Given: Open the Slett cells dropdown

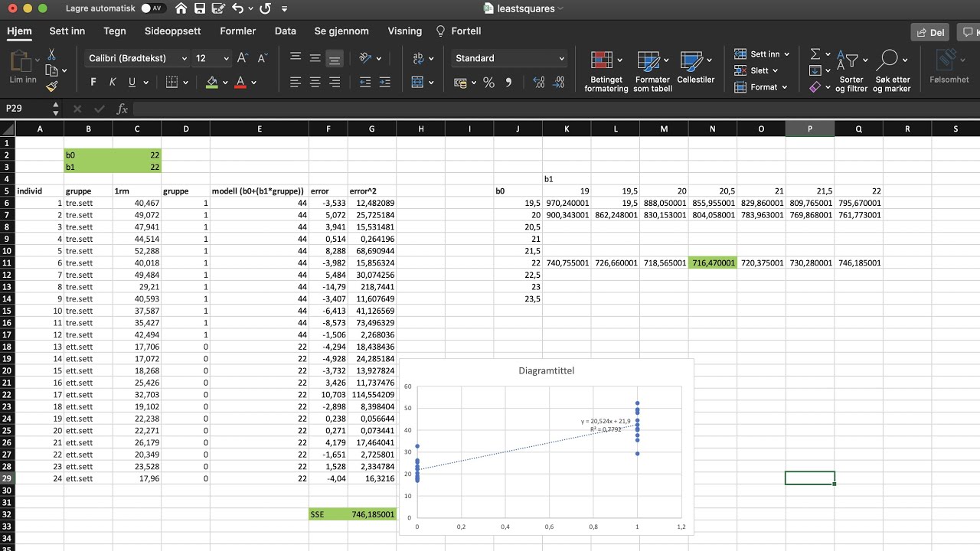Looking at the screenshot, I should 756,70.
